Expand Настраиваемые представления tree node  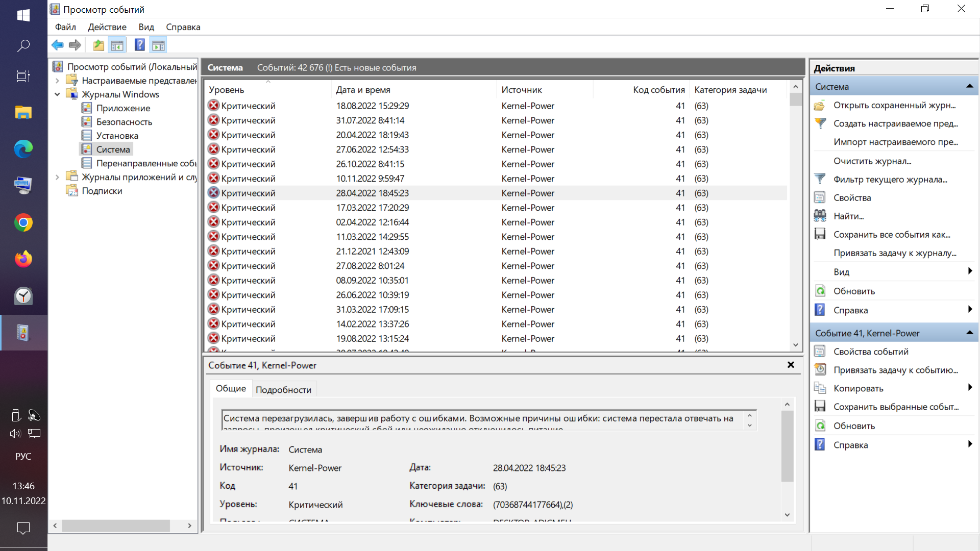[x=57, y=81]
